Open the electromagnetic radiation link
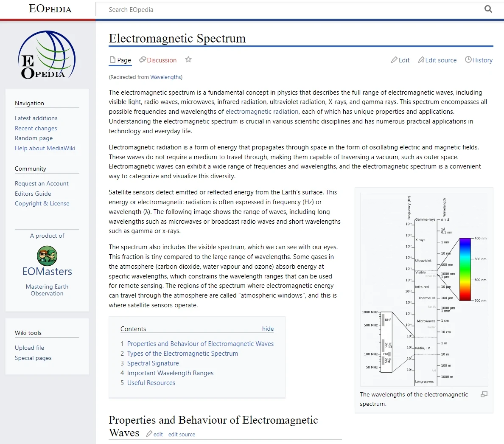This screenshot has height=444, width=504. pyautogui.click(x=262, y=112)
